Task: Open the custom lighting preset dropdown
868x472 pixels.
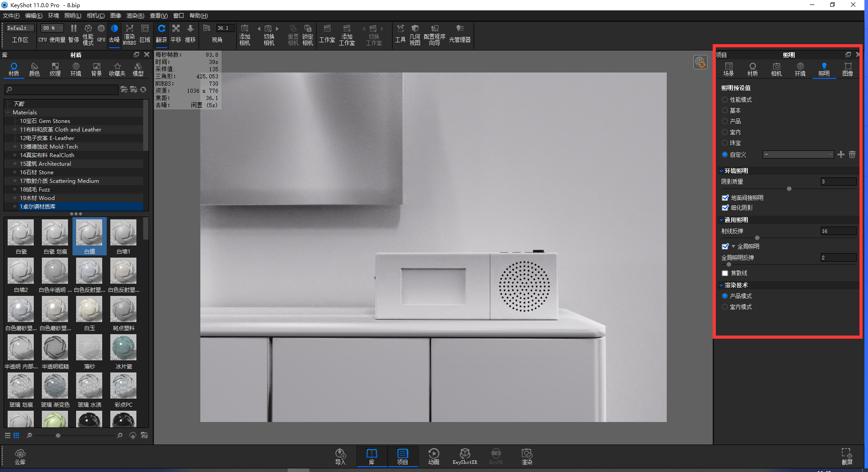Action: [798, 154]
